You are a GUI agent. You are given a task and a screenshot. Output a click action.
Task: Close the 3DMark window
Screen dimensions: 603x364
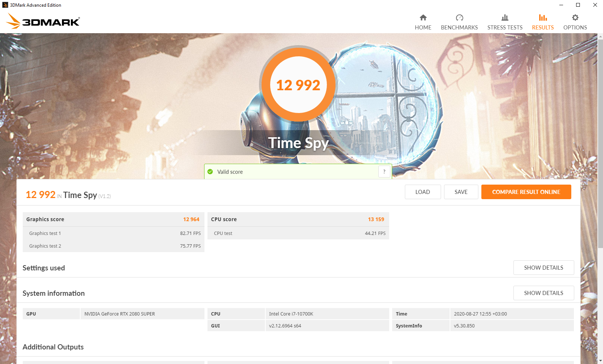[x=595, y=5]
